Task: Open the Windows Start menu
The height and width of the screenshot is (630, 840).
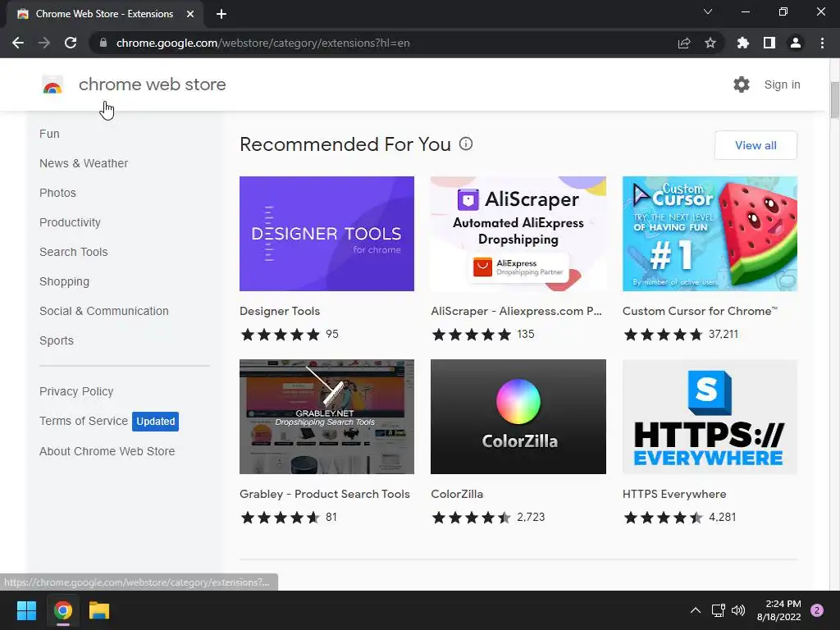Action: [x=26, y=610]
